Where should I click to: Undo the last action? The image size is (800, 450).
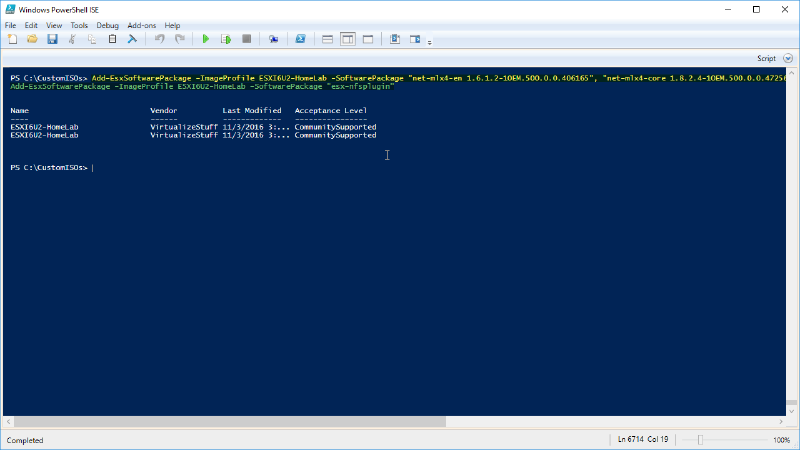(159, 39)
